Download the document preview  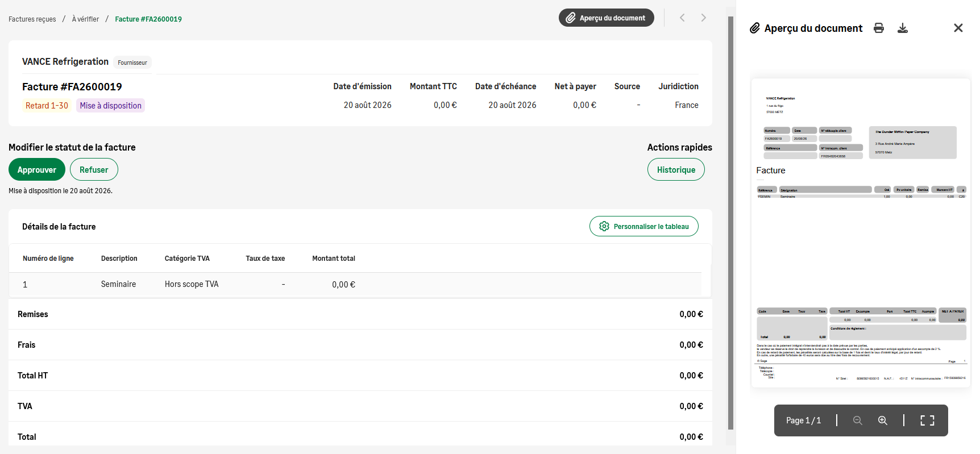903,28
